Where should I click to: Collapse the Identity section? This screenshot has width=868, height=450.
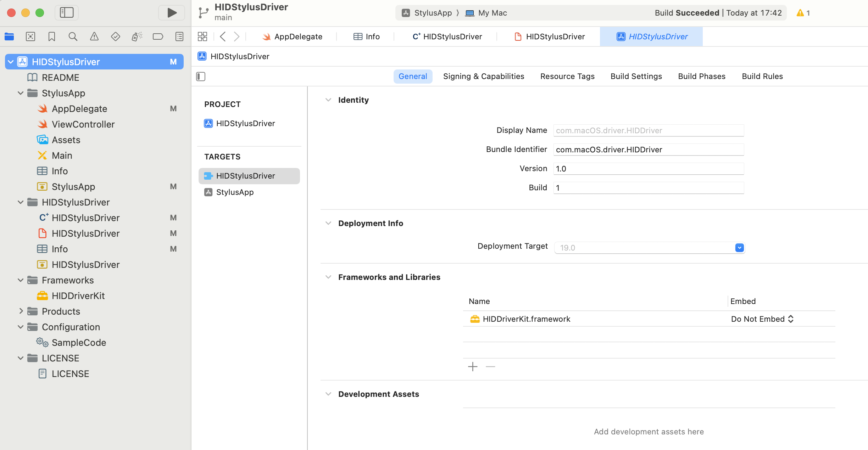click(x=328, y=100)
